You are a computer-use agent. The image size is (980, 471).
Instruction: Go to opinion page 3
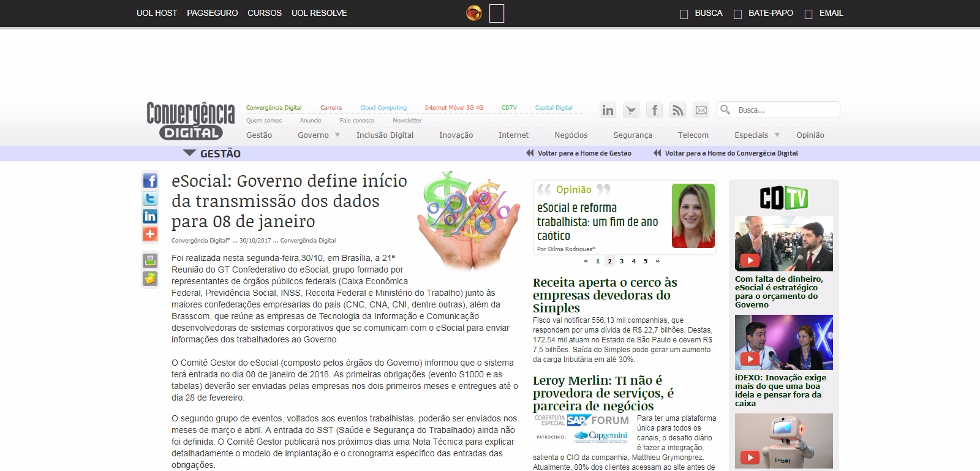622,261
